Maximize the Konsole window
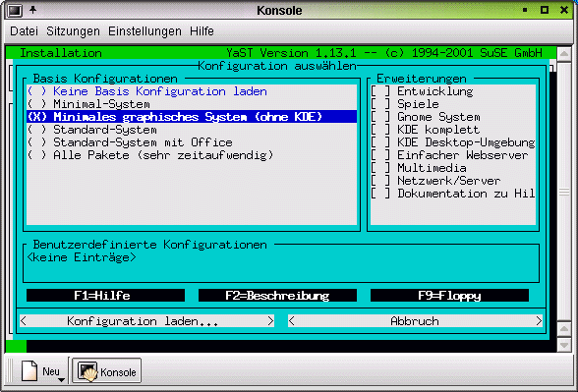The height and width of the screenshot is (392, 578). click(x=545, y=10)
